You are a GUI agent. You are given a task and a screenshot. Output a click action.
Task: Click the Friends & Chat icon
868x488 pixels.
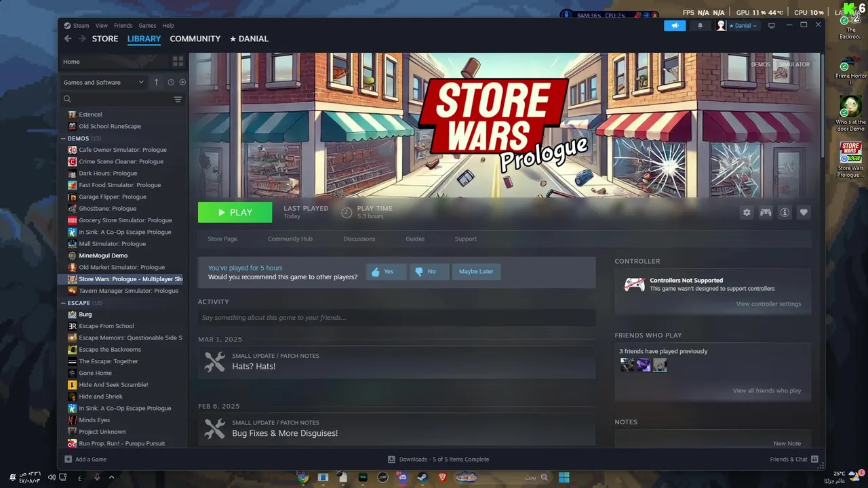[x=814, y=460]
